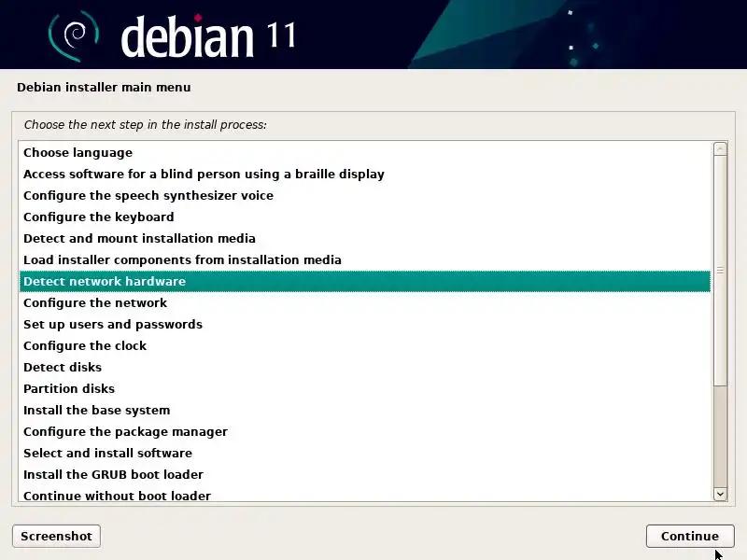Select 'Partition disks' entry
The image size is (747, 560).
(365, 388)
